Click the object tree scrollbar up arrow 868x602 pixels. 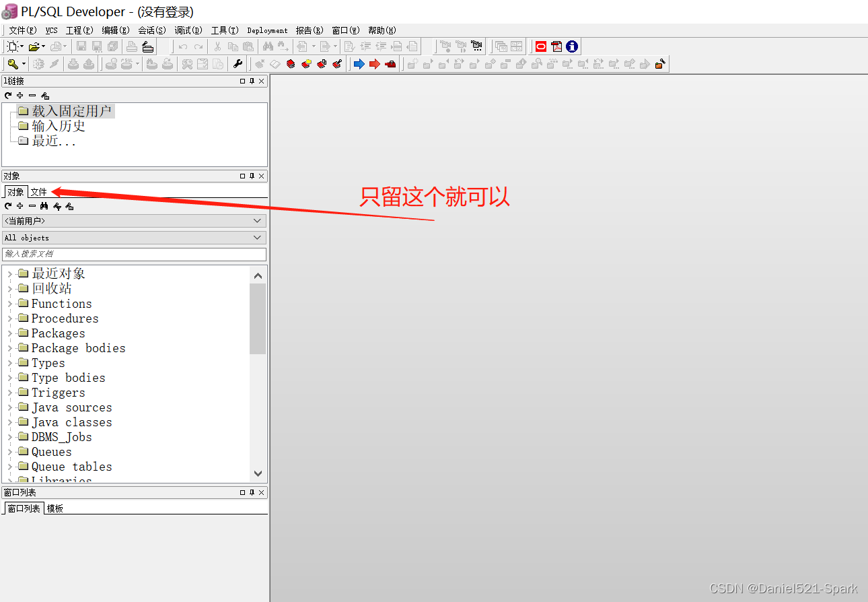click(x=258, y=275)
